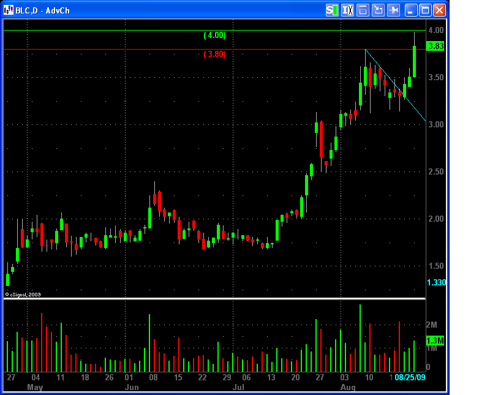This screenshot has width=490, height=395.
Task: Click the last green candlestick near 3.83
Action: click(x=414, y=62)
